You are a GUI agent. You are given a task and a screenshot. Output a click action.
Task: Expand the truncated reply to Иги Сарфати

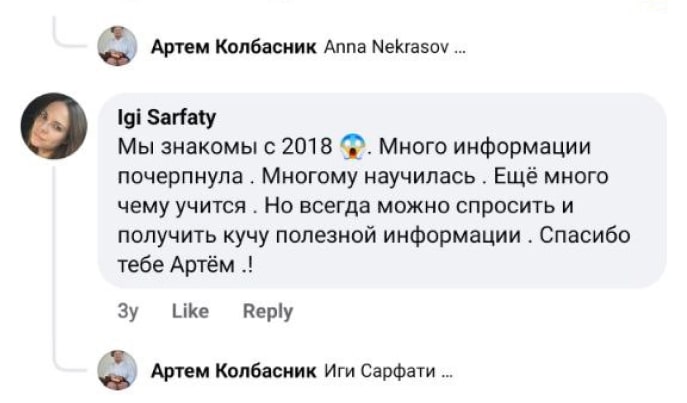click(447, 371)
